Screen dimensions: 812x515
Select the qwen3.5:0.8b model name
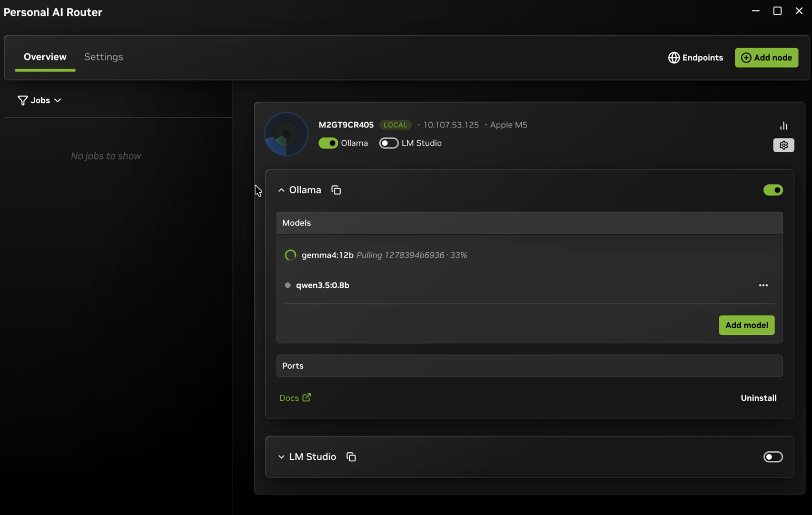[323, 285]
